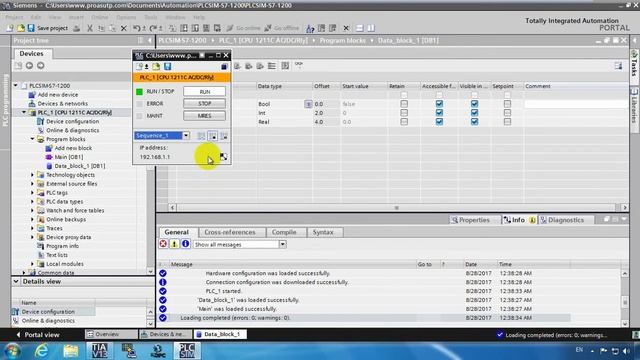Screen dimensions: 640x360
Task: Uncheck Accessible checkbox for Bool row
Action: (x=439, y=104)
